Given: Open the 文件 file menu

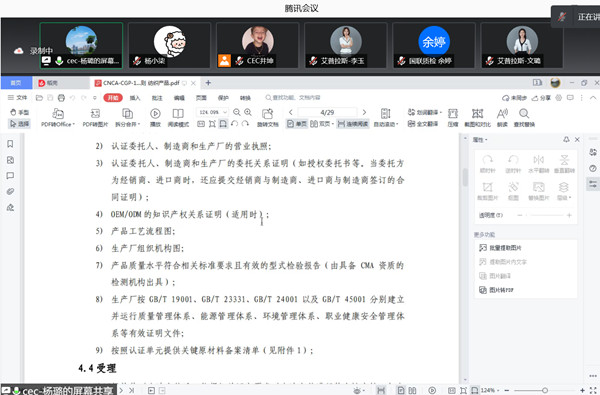Looking at the screenshot, I should coord(18,98).
